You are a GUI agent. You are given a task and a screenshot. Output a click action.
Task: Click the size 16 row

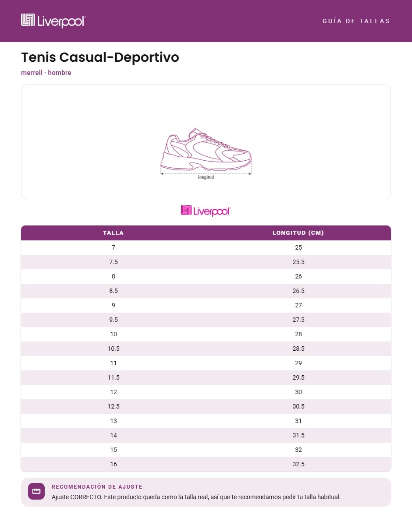point(206,464)
